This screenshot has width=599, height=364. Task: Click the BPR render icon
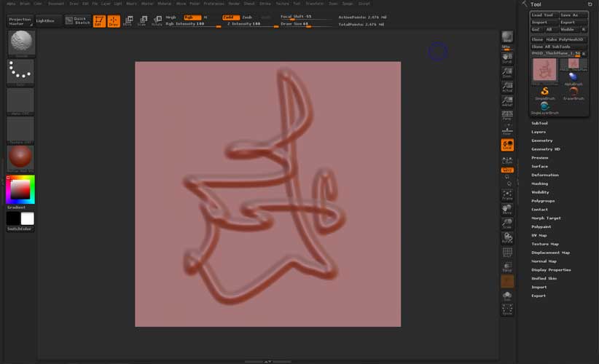click(507, 37)
